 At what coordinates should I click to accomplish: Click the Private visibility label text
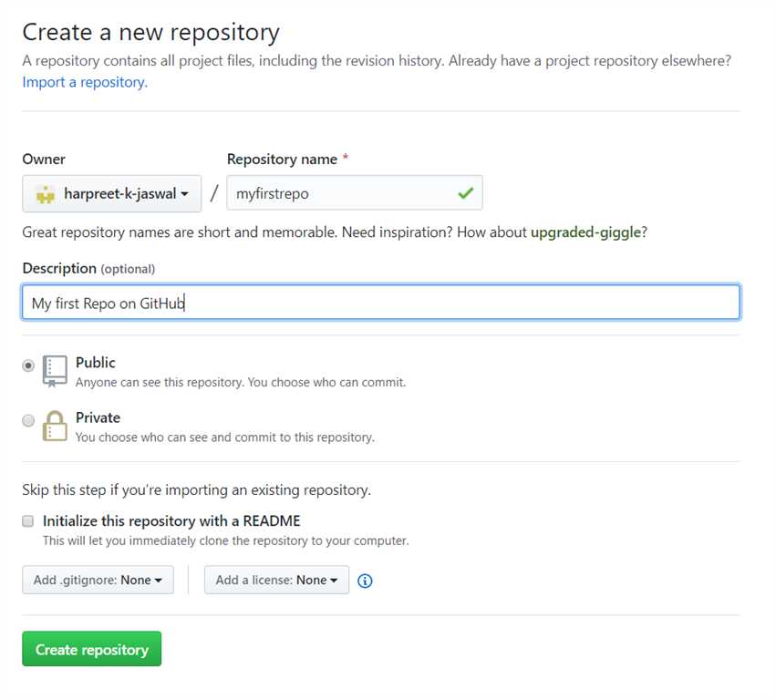coord(98,417)
